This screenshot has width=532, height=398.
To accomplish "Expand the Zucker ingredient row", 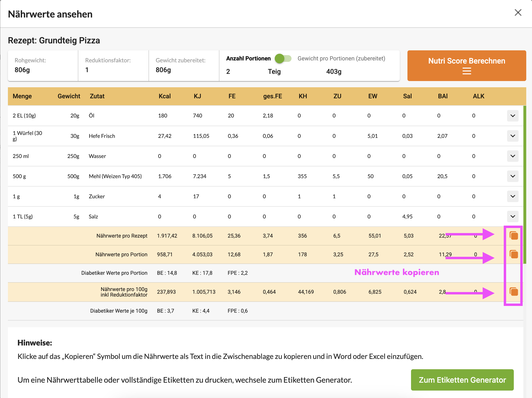I will (x=513, y=196).
